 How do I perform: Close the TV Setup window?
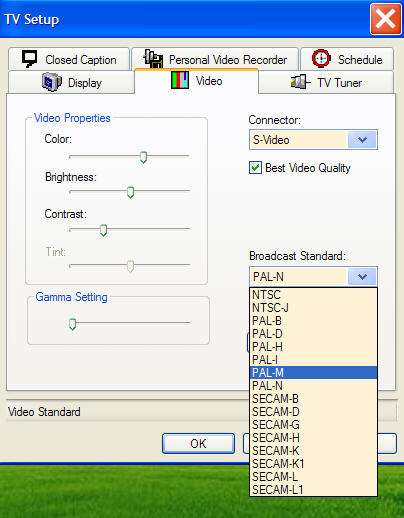point(386,19)
